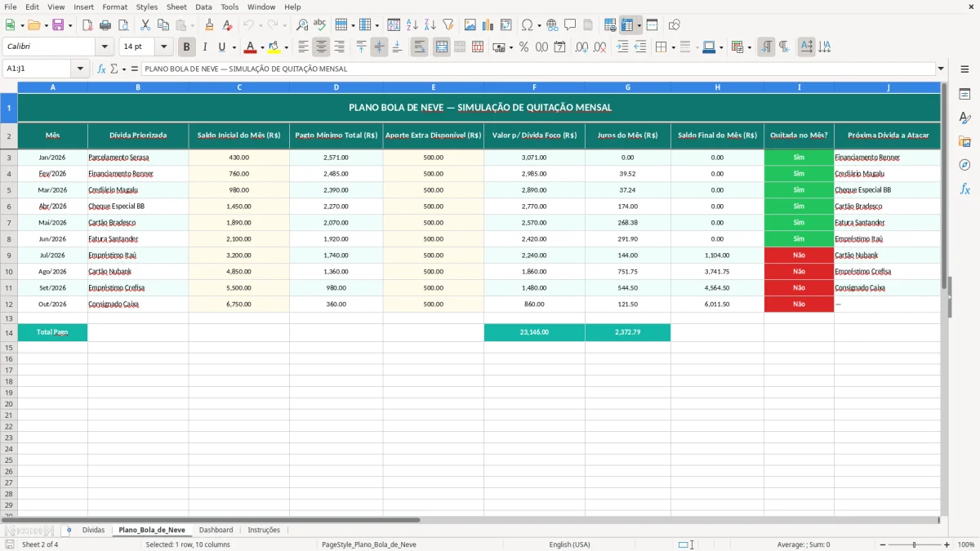Open sidebar Styles panel icon
980x551 pixels.
pos(964,118)
